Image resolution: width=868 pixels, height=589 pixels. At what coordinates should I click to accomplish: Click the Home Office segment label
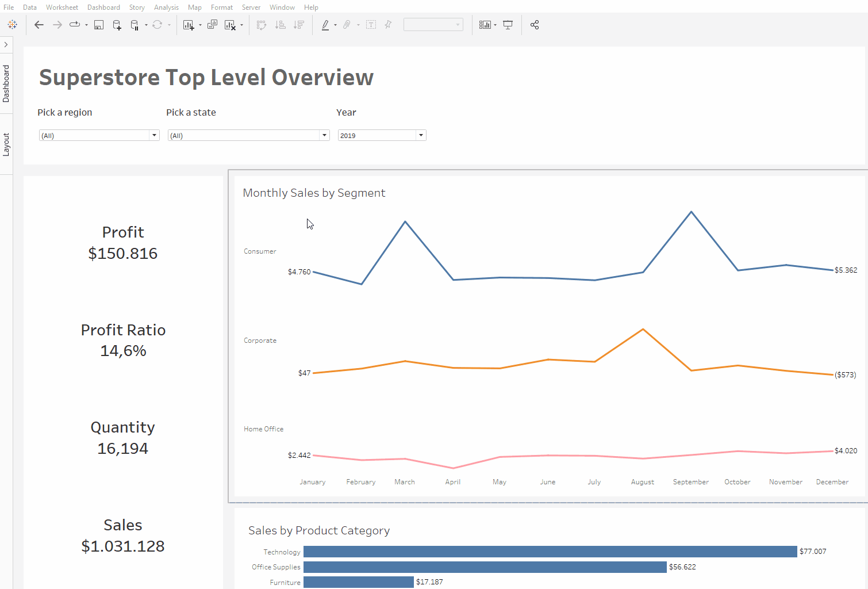pos(263,429)
